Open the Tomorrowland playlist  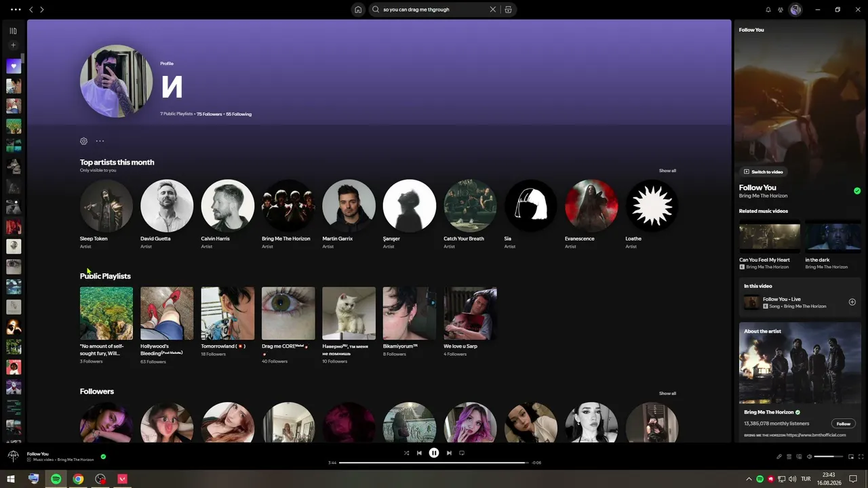click(228, 323)
